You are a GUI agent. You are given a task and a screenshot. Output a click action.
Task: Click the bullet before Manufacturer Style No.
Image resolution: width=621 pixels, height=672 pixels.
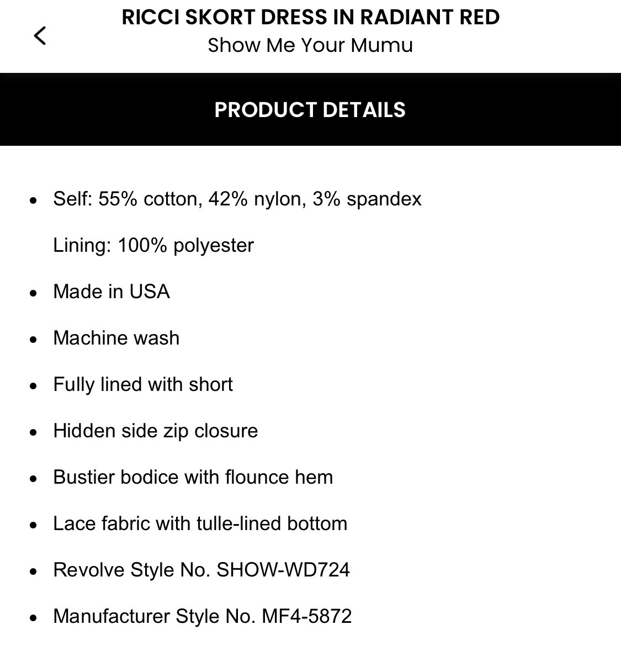click(x=34, y=618)
